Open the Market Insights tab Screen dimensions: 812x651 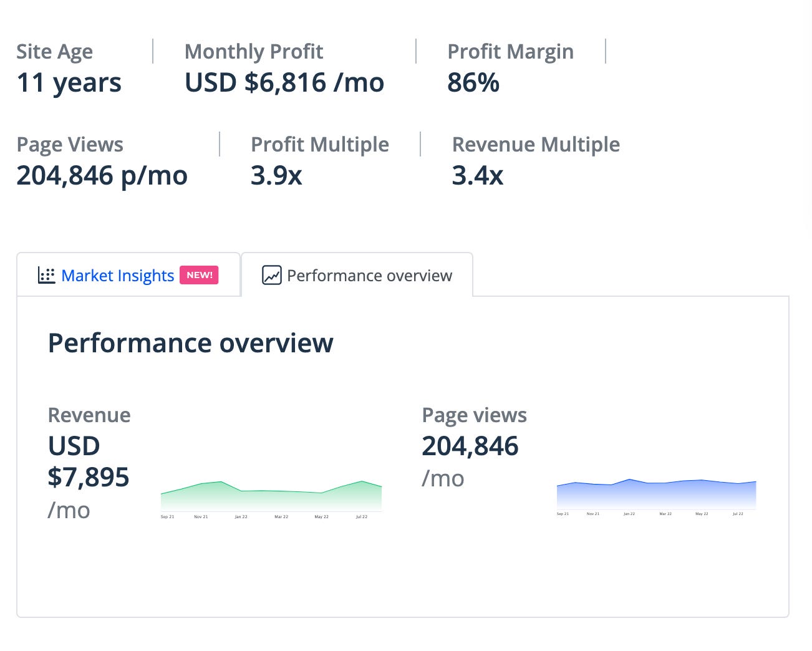[128, 274]
